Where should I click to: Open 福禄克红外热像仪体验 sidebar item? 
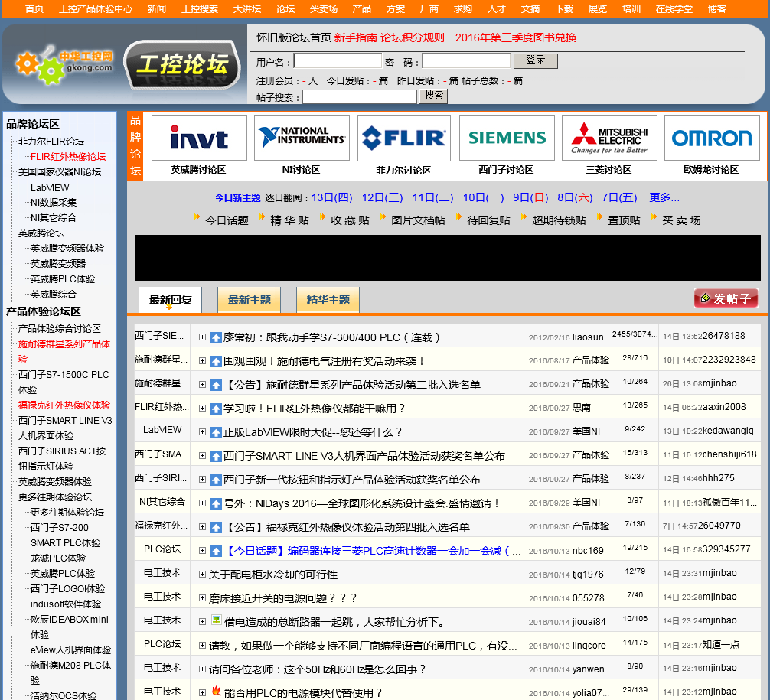(64, 405)
